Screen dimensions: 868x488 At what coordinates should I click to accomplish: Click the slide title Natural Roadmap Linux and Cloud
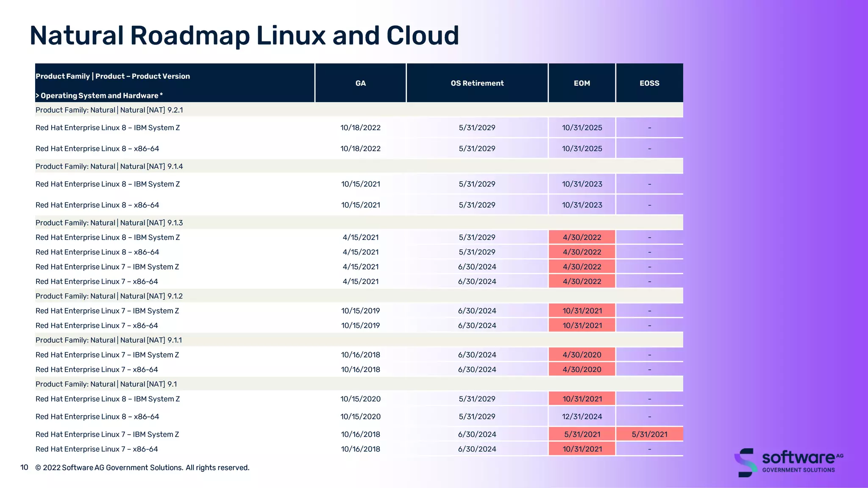pos(244,35)
